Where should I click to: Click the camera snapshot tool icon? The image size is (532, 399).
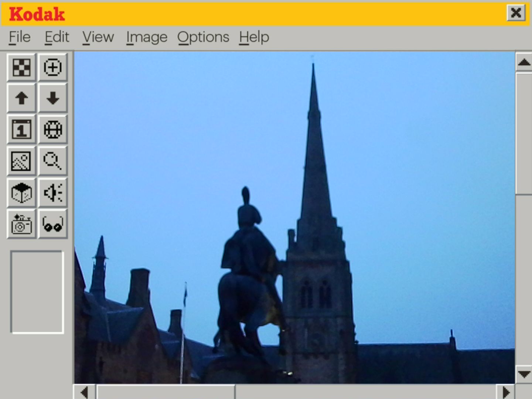pos(21,224)
